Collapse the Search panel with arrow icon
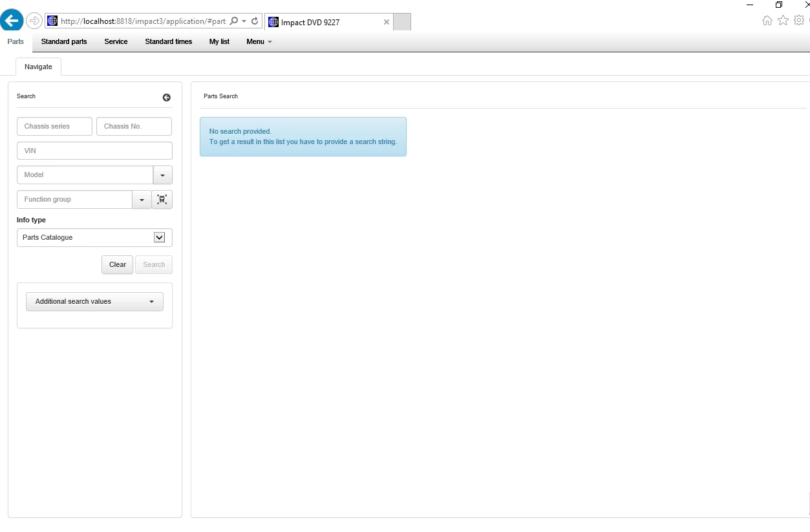 (166, 98)
